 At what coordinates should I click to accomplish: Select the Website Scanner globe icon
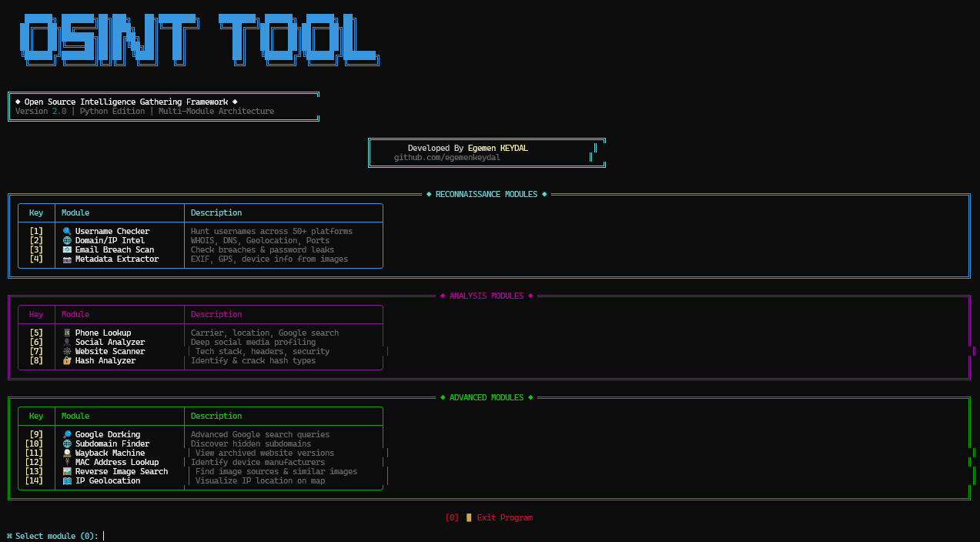tap(67, 351)
